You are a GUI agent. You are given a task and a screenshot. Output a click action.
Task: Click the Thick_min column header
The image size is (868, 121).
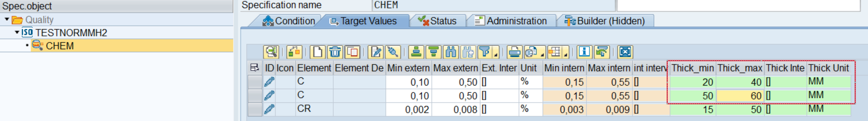coord(692,68)
